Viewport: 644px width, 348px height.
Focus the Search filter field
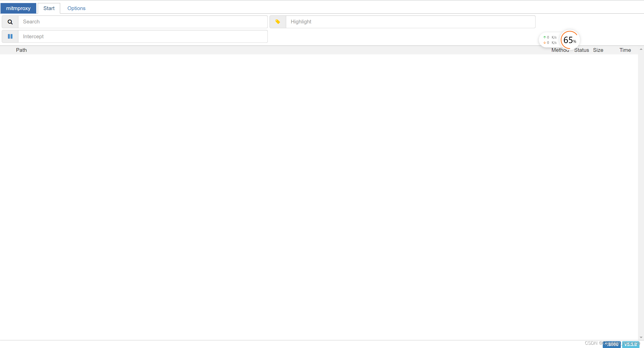pyautogui.click(x=143, y=22)
